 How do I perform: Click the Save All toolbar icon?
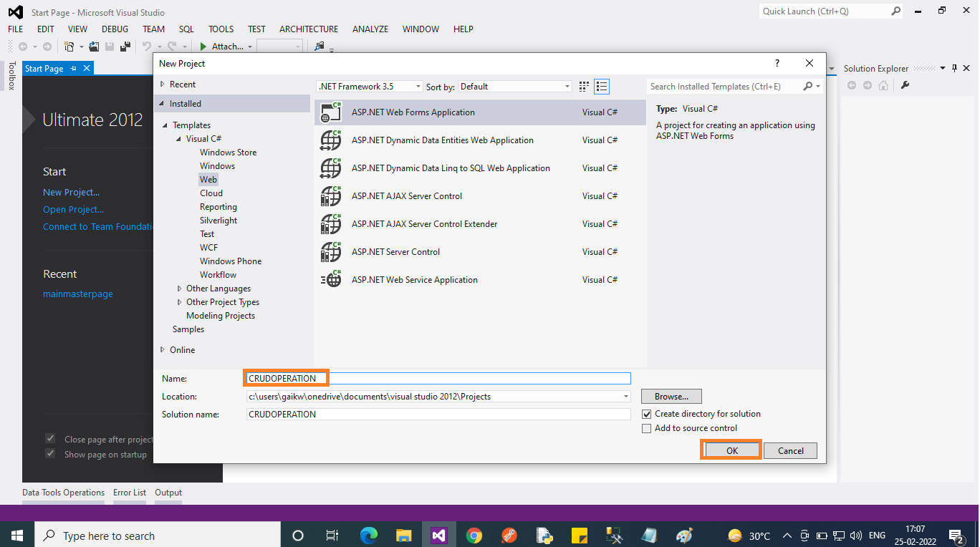[125, 47]
